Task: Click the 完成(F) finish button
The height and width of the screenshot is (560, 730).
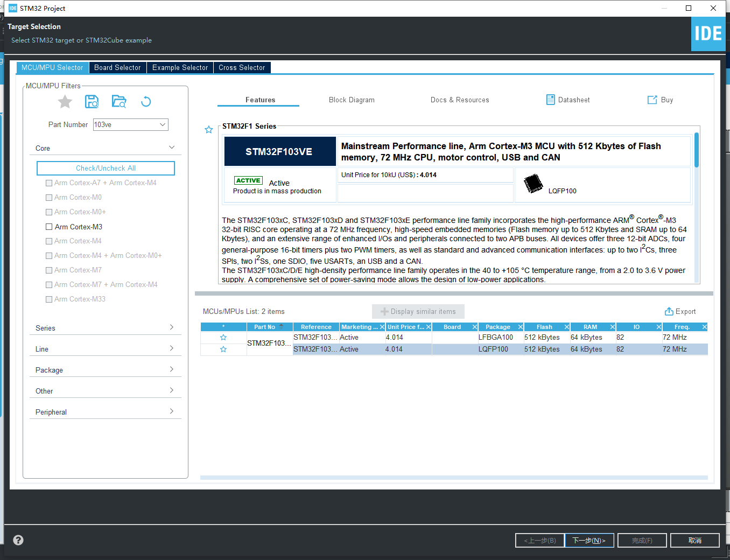Action: (642, 540)
